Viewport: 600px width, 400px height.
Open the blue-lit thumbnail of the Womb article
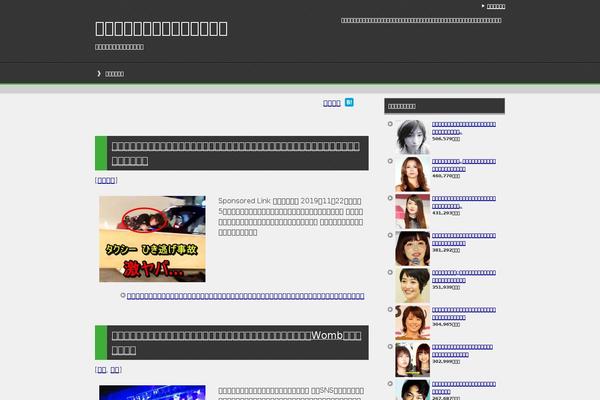(152, 393)
